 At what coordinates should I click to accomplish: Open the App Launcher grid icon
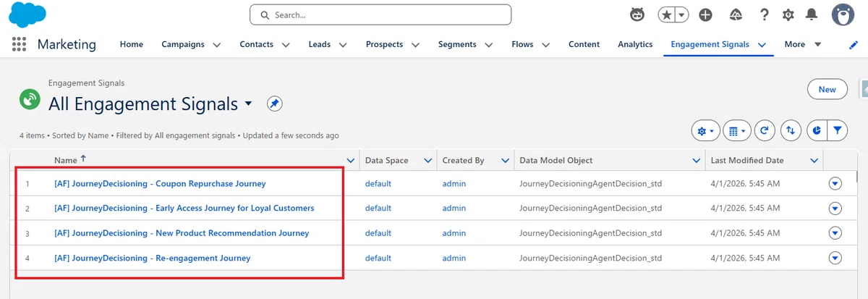[x=20, y=44]
